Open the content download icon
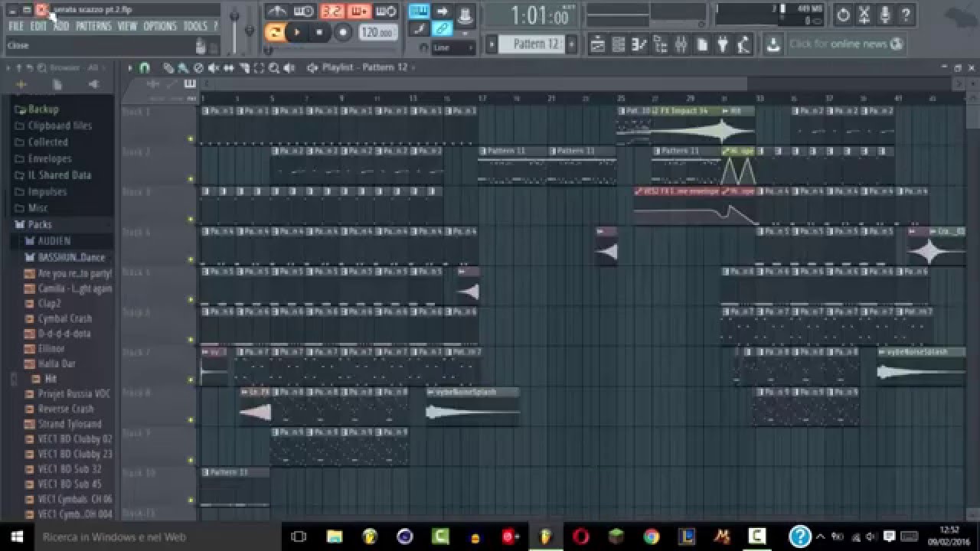 tap(773, 44)
